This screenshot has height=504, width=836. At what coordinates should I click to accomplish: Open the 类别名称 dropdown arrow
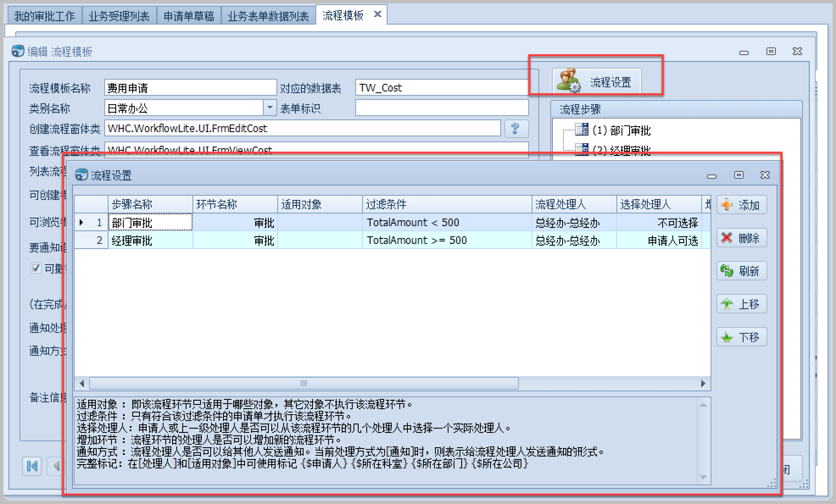tap(270, 108)
